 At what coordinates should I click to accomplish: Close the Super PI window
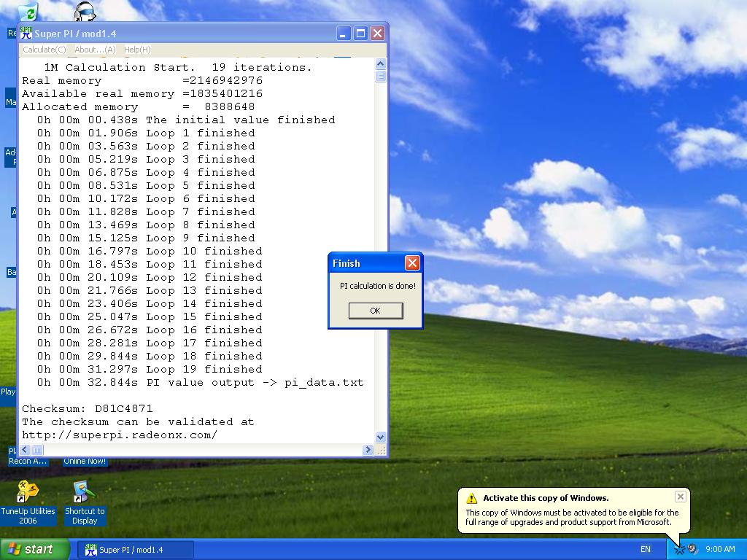(377, 34)
